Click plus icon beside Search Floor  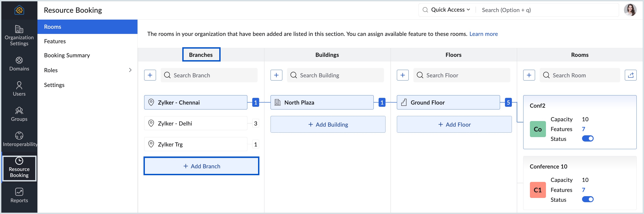click(x=402, y=75)
